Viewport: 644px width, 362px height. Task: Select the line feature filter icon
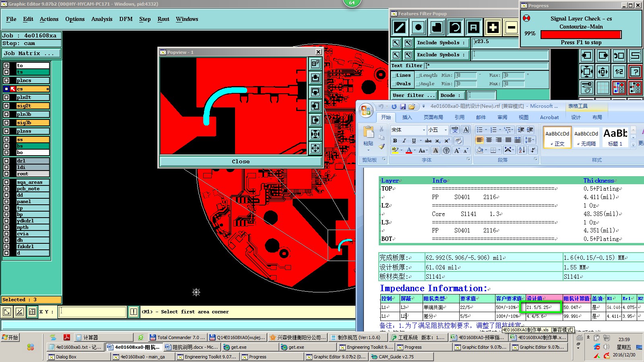point(400,27)
